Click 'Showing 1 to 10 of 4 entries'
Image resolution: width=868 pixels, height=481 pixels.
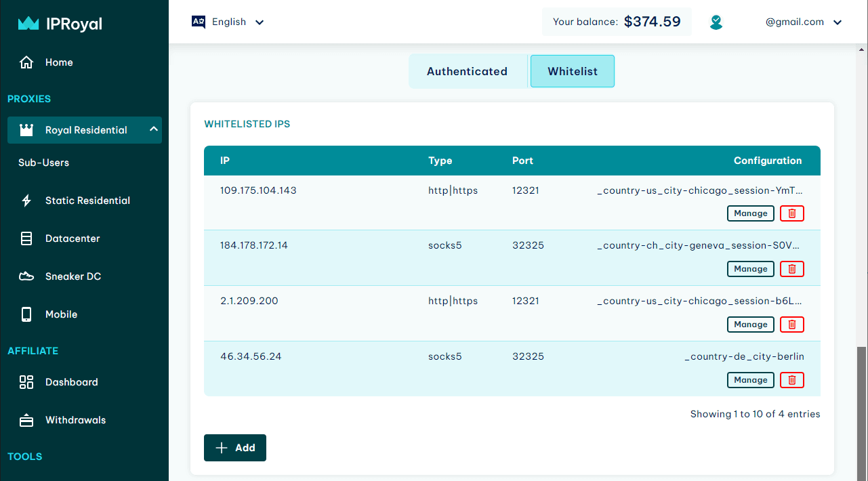755,414
